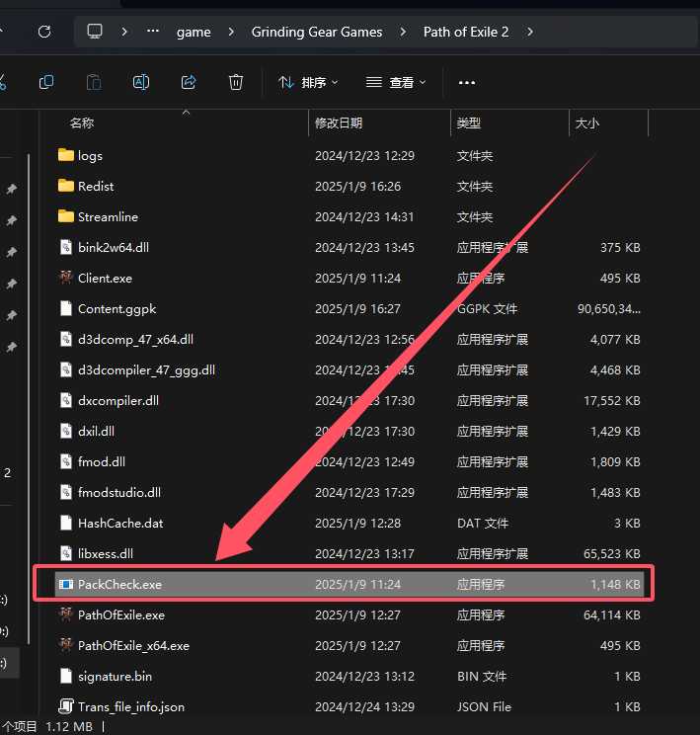Select the fmodstudio.dll file icon
Viewport: 700px width, 735px height.
66,492
